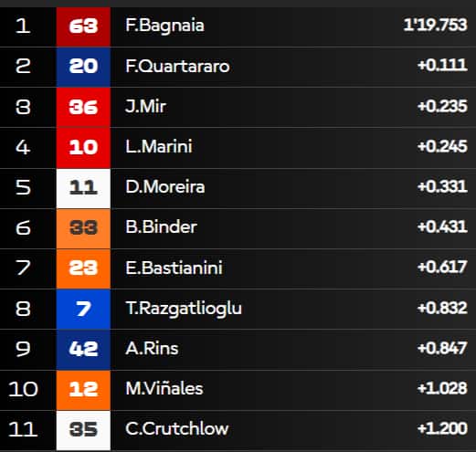Select the blue number 20 badge
The height and width of the screenshot is (452, 476).
[83, 67]
